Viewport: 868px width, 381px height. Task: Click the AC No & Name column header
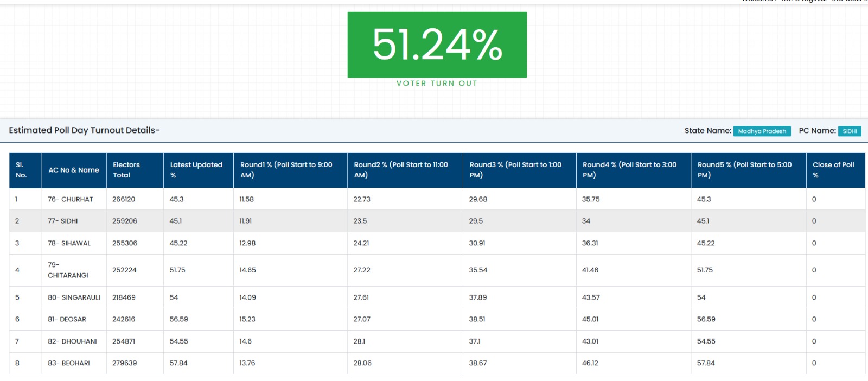74,170
